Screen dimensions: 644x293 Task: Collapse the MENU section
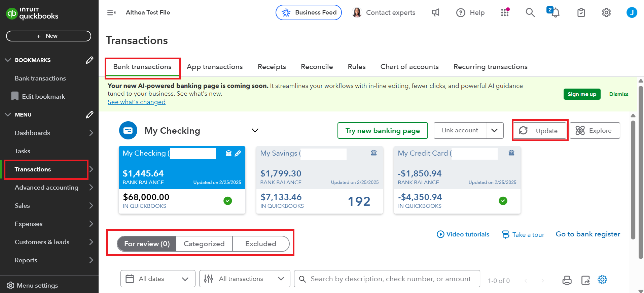pyautogui.click(x=8, y=115)
